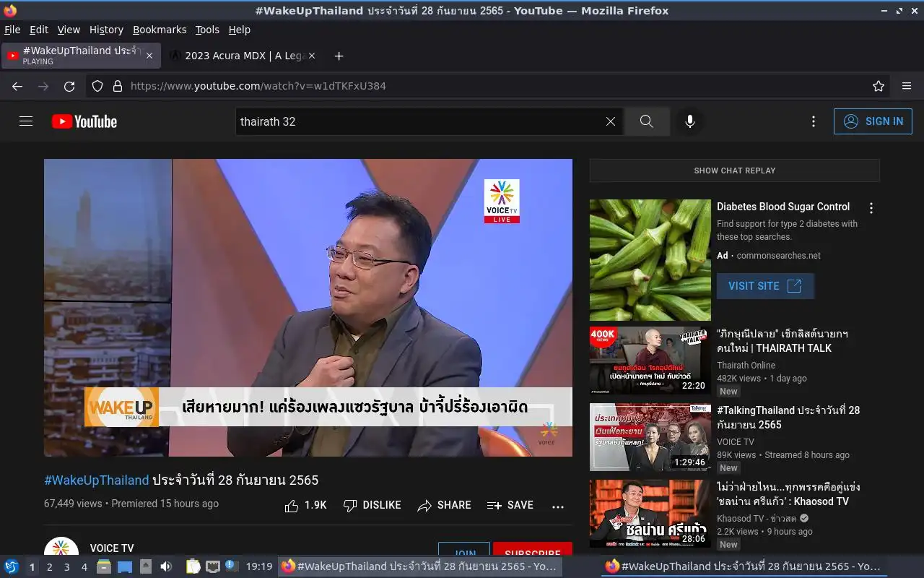This screenshot has width=924, height=578.
Task: Click SHOW CHAT REPLAY
Action: tap(734, 171)
